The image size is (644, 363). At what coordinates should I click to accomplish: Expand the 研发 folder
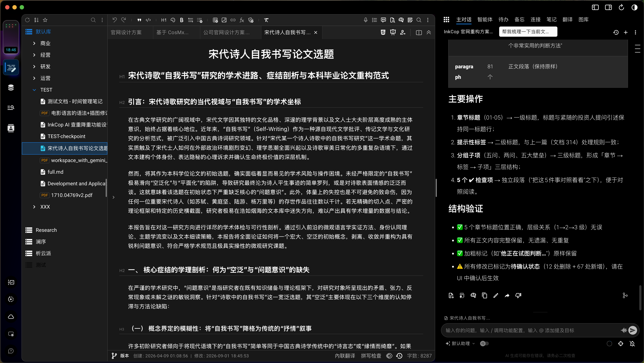pyautogui.click(x=34, y=66)
